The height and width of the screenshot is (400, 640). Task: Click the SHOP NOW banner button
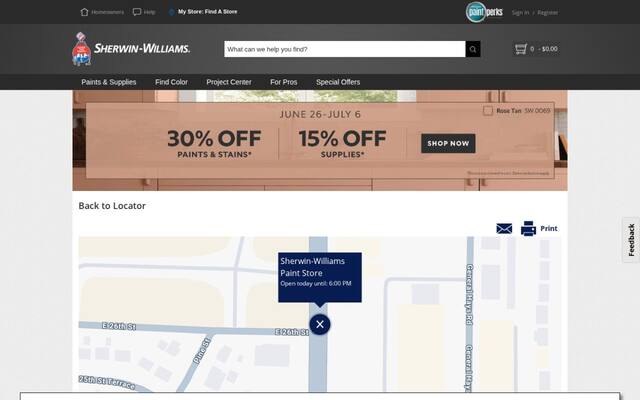click(x=448, y=143)
